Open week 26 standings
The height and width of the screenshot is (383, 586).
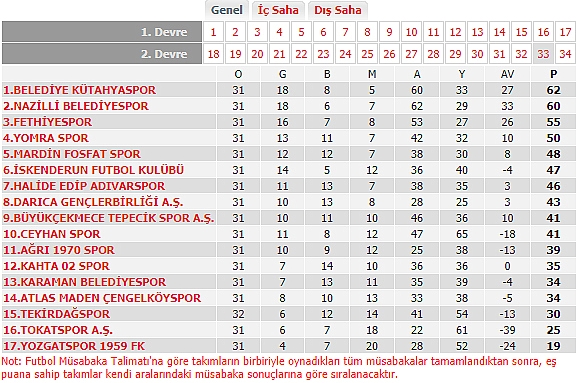point(389,54)
